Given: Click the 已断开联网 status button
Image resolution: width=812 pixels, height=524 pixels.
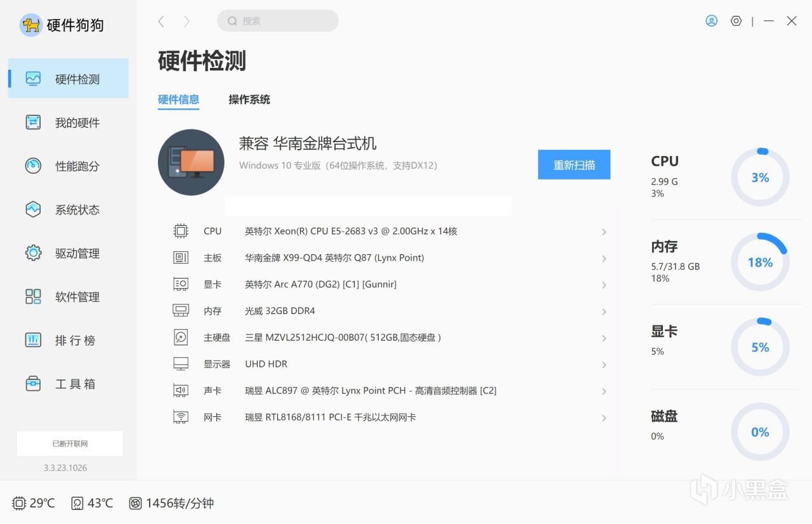Looking at the screenshot, I should tap(70, 443).
